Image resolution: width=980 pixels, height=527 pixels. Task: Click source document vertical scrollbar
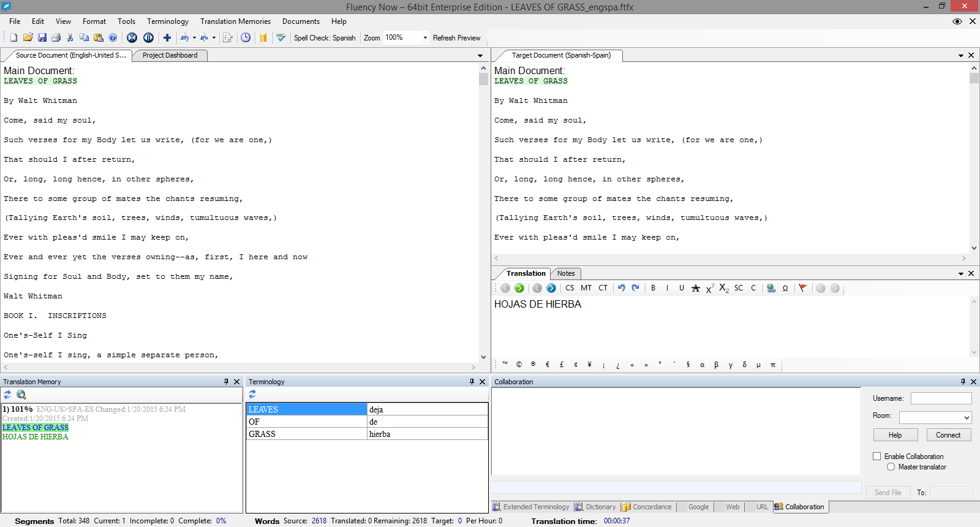483,212
